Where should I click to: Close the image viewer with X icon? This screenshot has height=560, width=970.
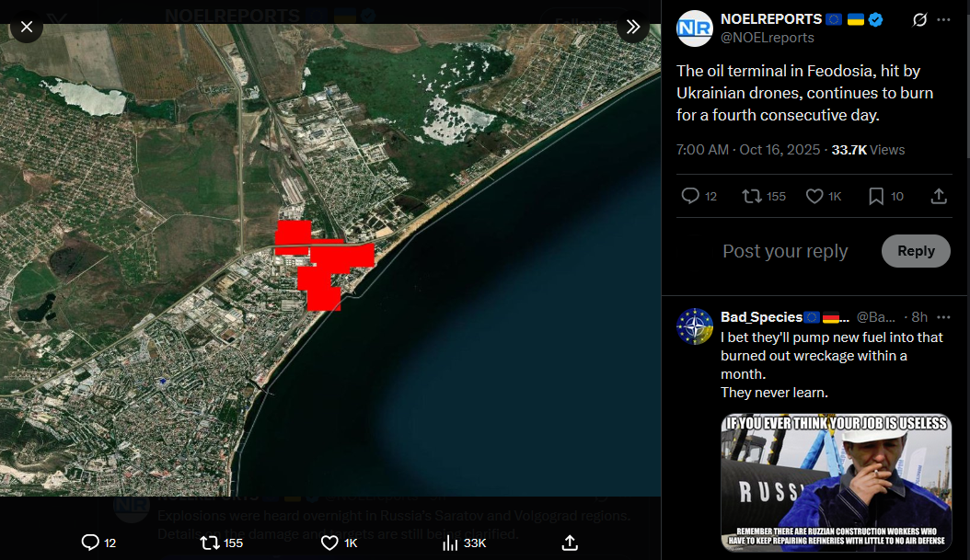[x=27, y=27]
